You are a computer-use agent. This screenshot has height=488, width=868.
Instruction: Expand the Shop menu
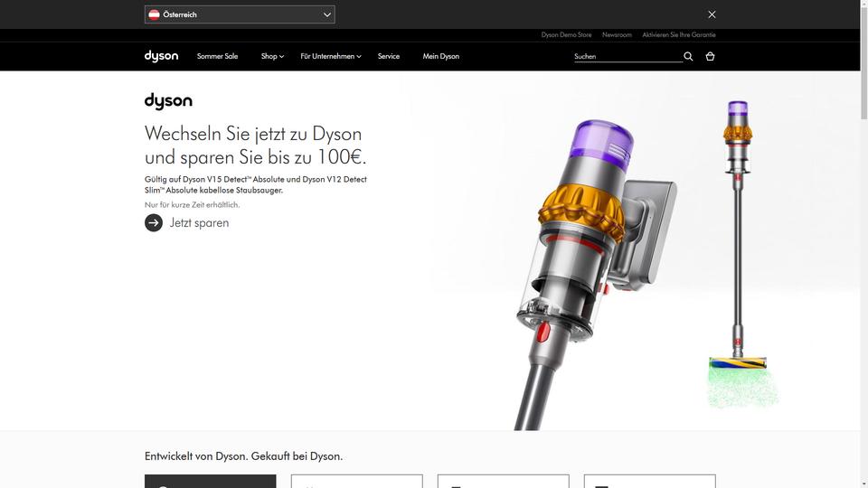coord(272,56)
